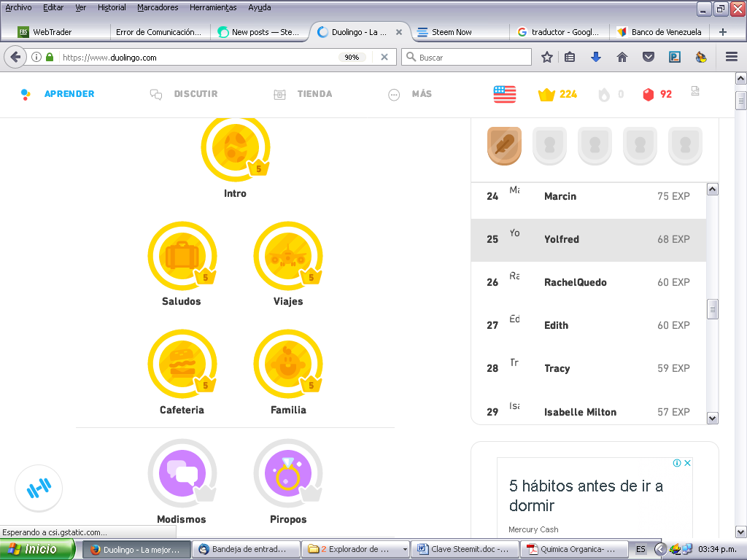Screen dimensions: 747x560
Task: Open the Saludos suitcase skill
Action: (182, 256)
